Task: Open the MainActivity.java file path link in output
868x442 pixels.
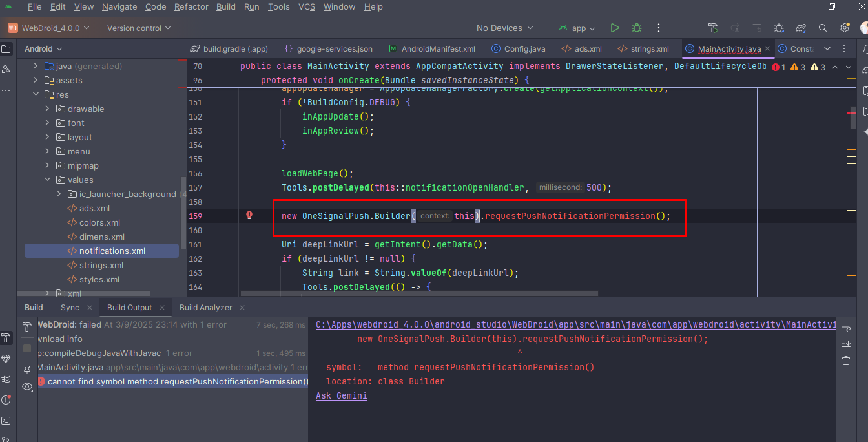Action: pyautogui.click(x=576, y=324)
